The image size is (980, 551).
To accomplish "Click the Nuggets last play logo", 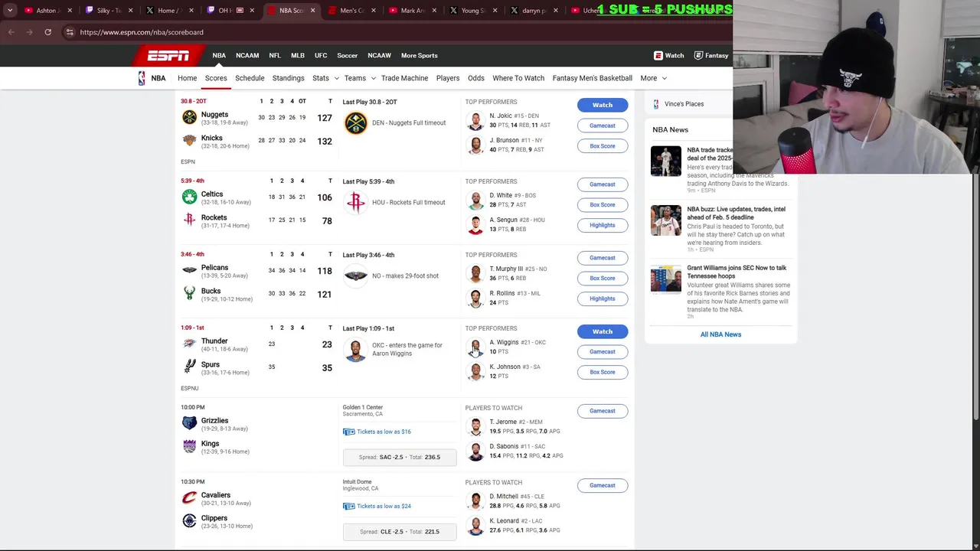I will pos(355,122).
